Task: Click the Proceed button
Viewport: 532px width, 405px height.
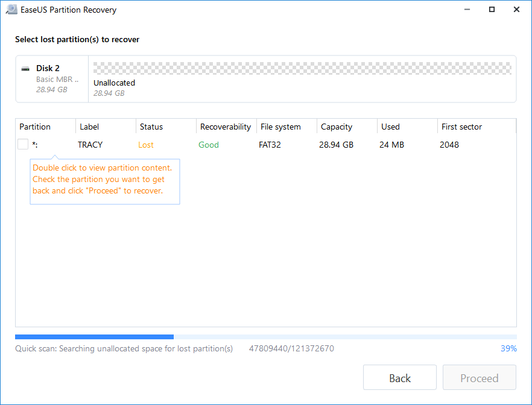Action: (x=479, y=377)
